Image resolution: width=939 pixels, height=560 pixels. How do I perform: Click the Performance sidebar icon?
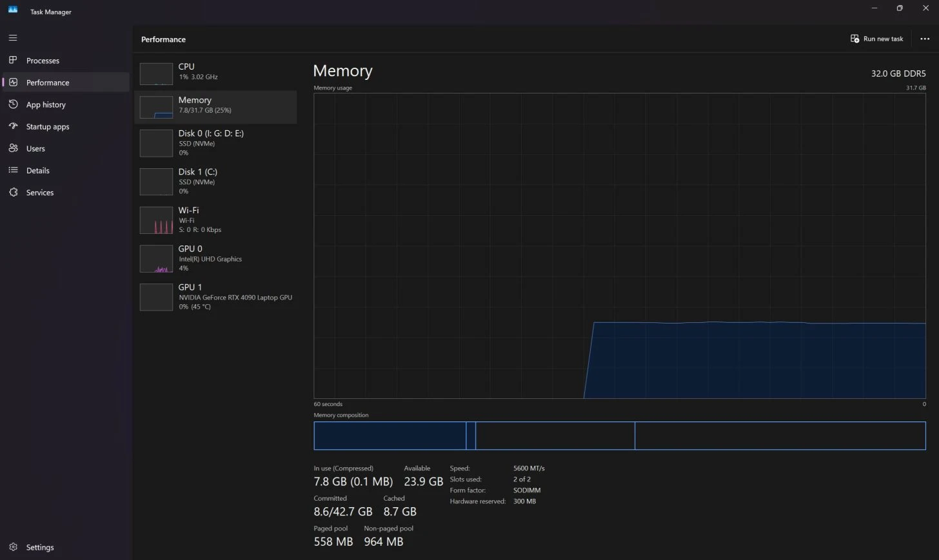13,82
